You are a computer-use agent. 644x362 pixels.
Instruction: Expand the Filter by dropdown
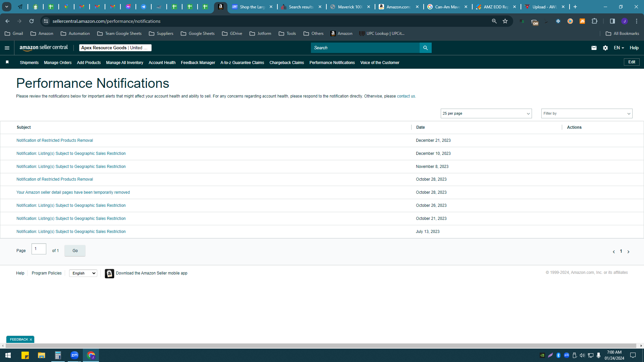(587, 114)
